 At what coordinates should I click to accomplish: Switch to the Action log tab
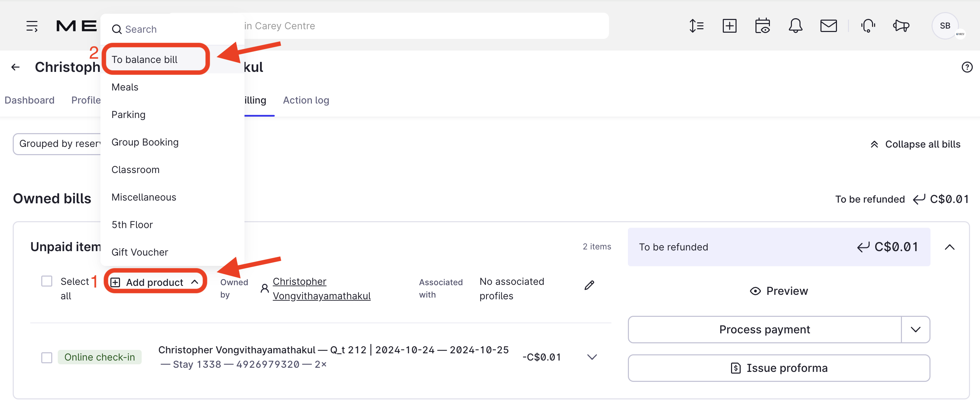[x=306, y=100]
